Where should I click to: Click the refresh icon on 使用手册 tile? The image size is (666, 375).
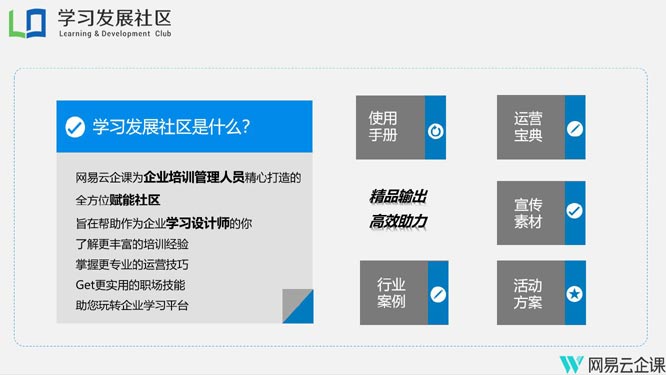pos(435,131)
